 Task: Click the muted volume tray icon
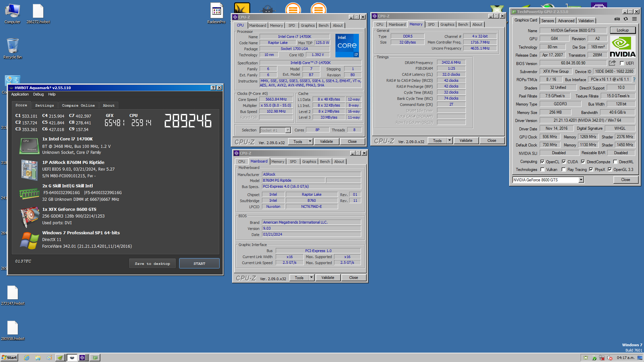tap(610, 358)
